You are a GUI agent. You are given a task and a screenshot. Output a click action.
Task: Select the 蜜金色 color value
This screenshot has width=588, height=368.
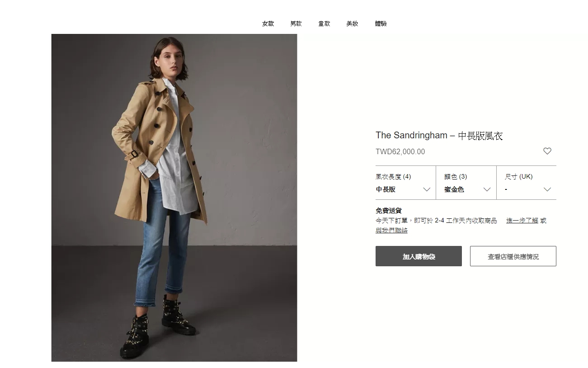click(x=454, y=189)
